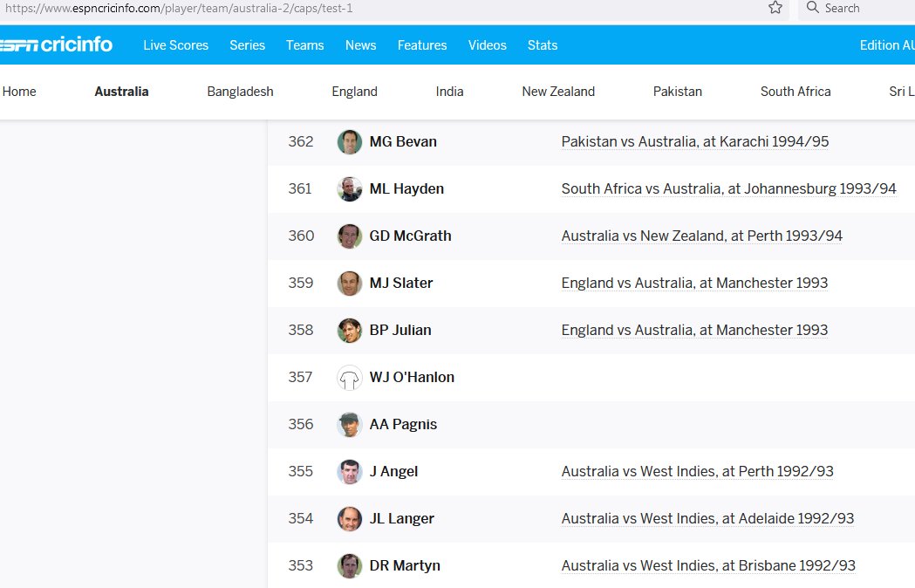Viewport: 915px width, 588px height.
Task: Open the Pakistan vs Australia Karachi 1994/95 match
Action: [x=694, y=141]
